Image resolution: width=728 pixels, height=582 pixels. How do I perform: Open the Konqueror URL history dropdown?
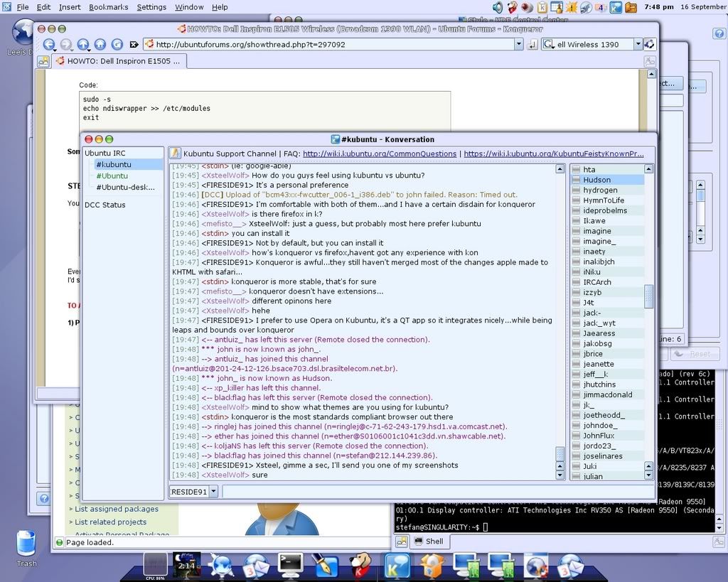[518, 44]
